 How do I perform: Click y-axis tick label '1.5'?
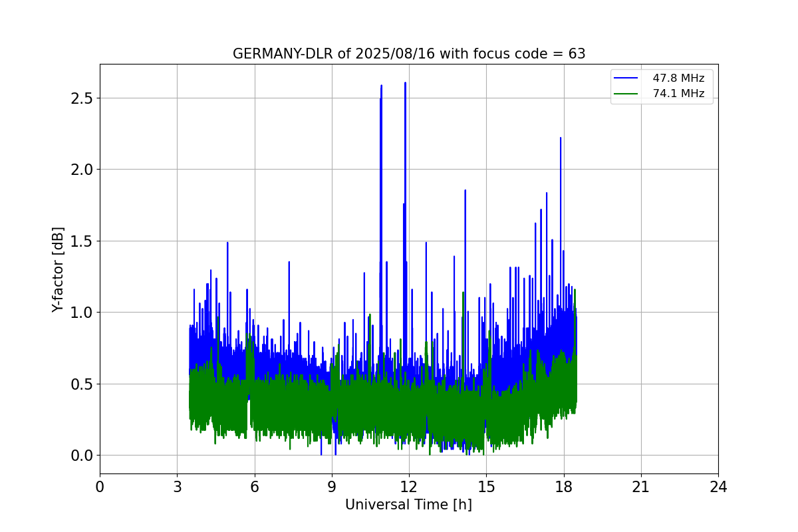point(82,241)
